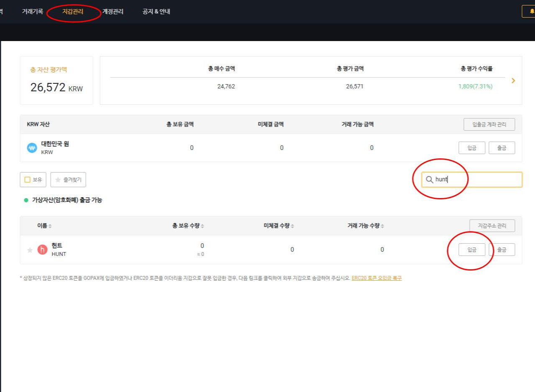This screenshot has width=535, height=392.
Task: Click the 총 매수 금액 value 24,762
Action: 226,86
